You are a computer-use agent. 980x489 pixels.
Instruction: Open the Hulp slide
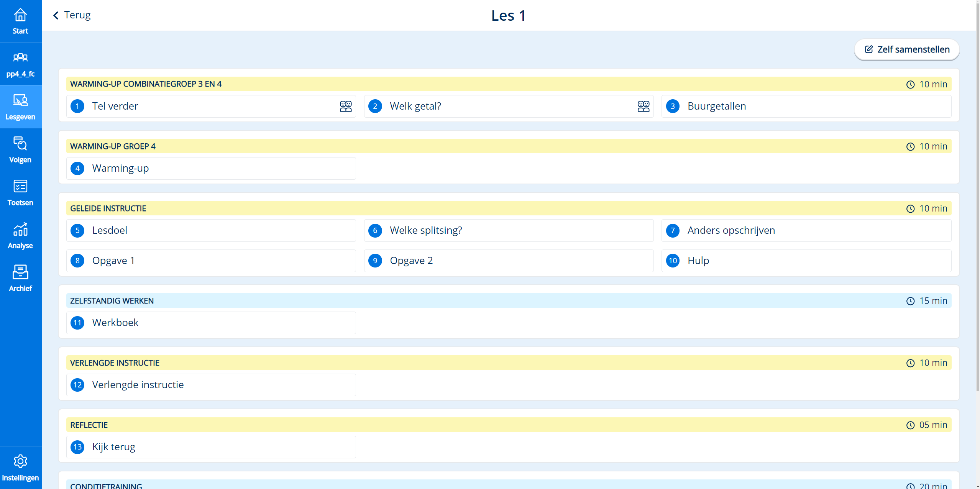click(806, 261)
